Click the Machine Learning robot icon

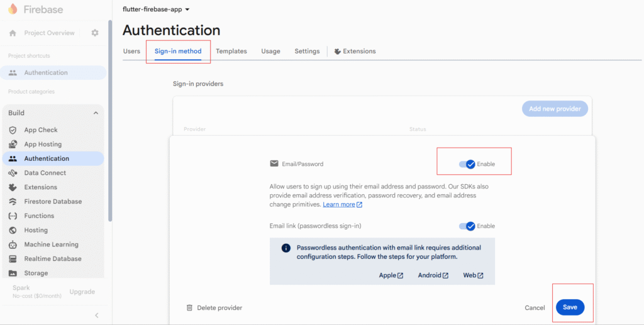[13, 245]
